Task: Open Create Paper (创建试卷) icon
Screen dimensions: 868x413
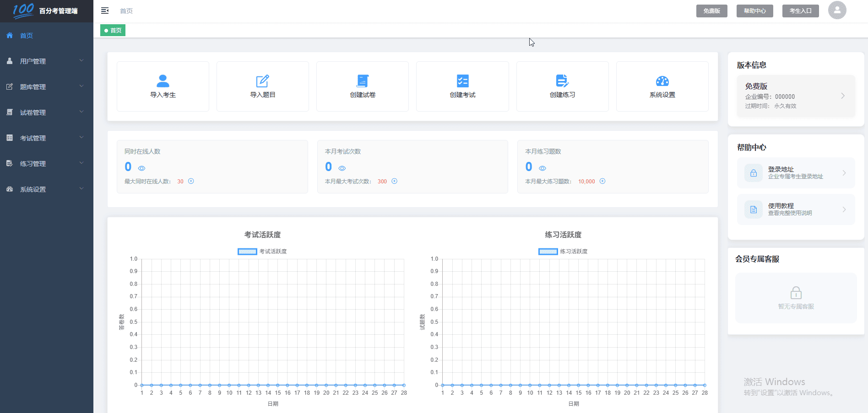Action: pos(362,81)
